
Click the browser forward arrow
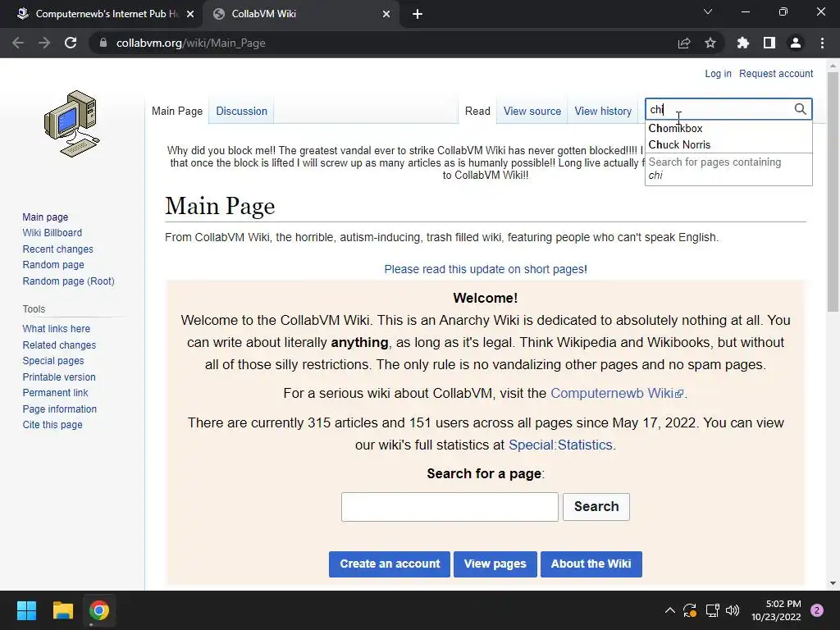(44, 43)
